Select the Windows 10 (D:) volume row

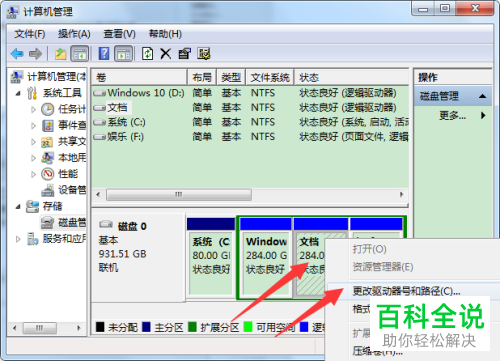pos(250,93)
